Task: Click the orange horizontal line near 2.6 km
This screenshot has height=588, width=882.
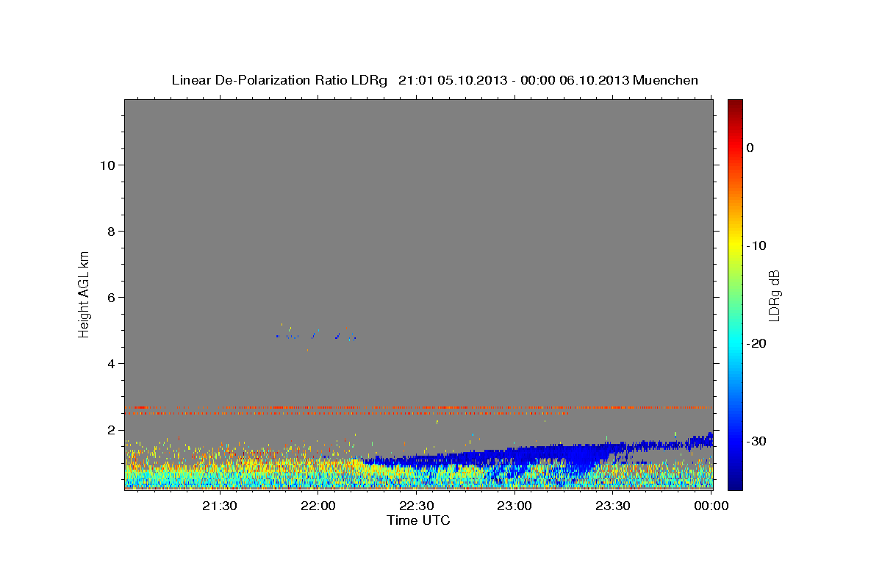Action: [x=417, y=407]
